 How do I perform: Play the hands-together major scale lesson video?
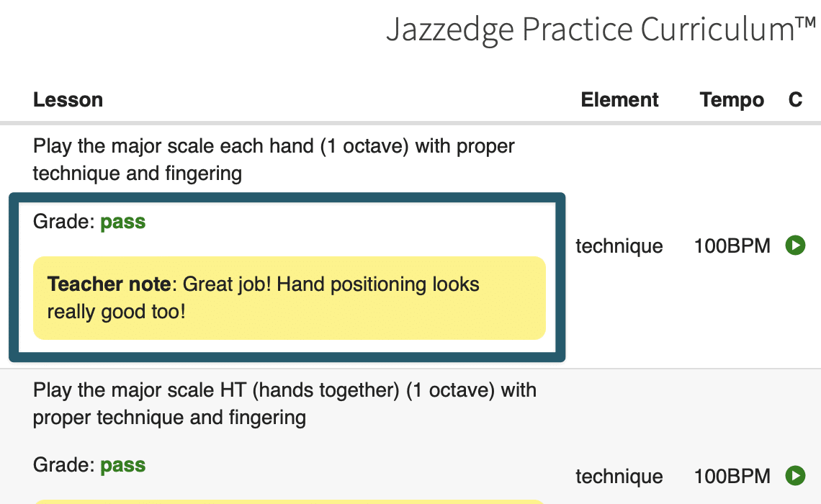795,476
